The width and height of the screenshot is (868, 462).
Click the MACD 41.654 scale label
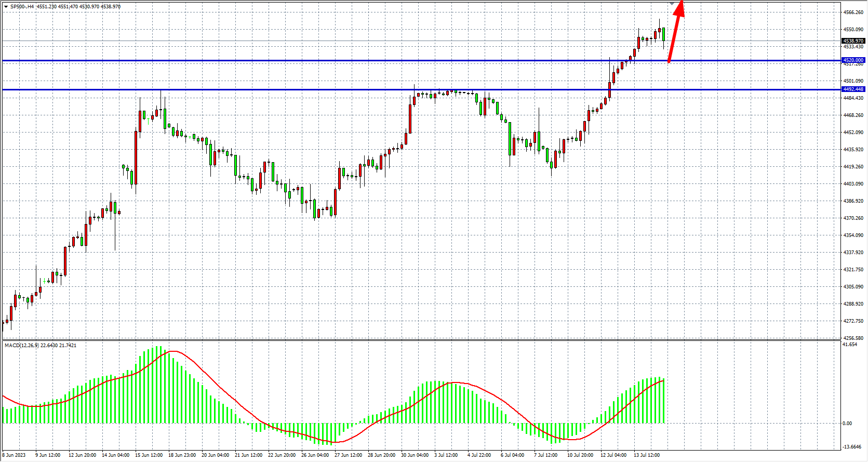850,345
